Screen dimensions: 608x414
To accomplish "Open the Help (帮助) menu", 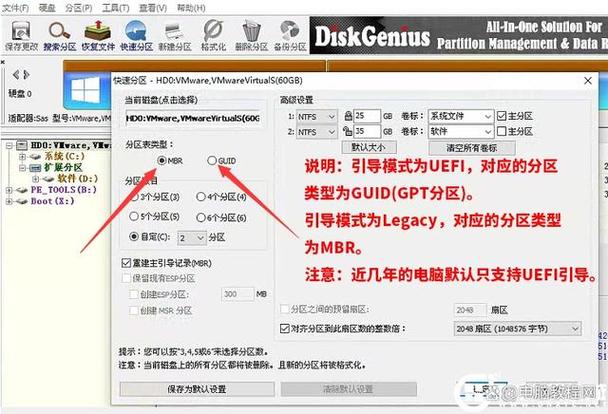I will pos(191,7).
